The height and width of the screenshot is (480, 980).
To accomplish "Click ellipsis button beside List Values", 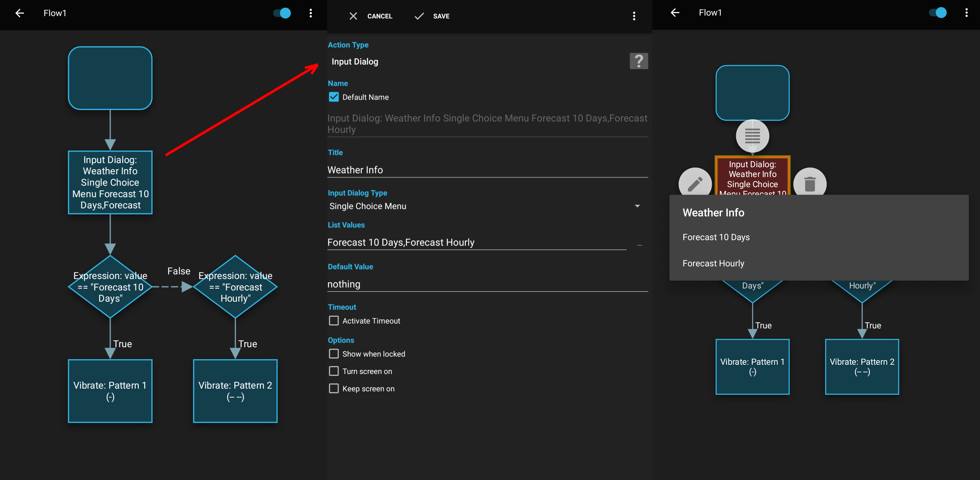I will (x=639, y=245).
